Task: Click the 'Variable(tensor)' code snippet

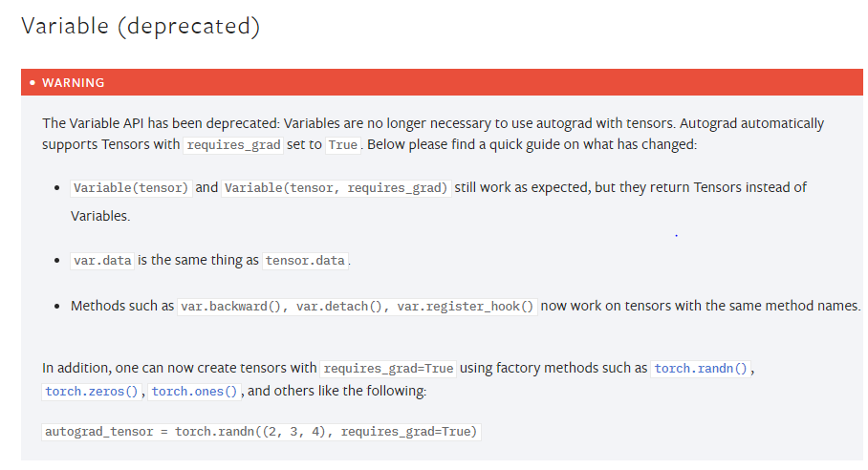Action: click(131, 188)
